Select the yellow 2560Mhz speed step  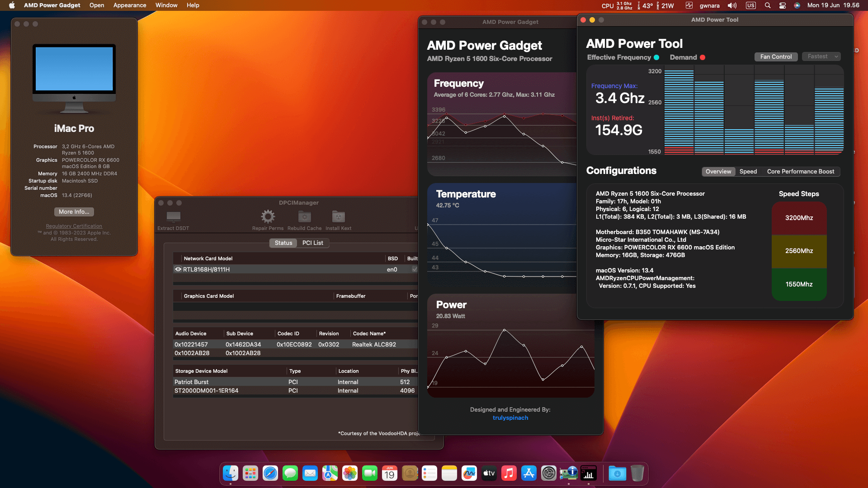click(799, 251)
